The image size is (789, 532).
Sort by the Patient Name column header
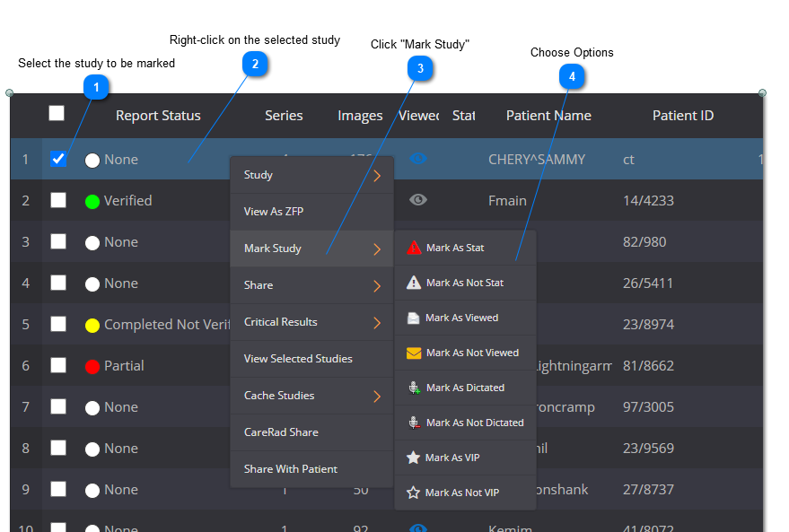(548, 116)
